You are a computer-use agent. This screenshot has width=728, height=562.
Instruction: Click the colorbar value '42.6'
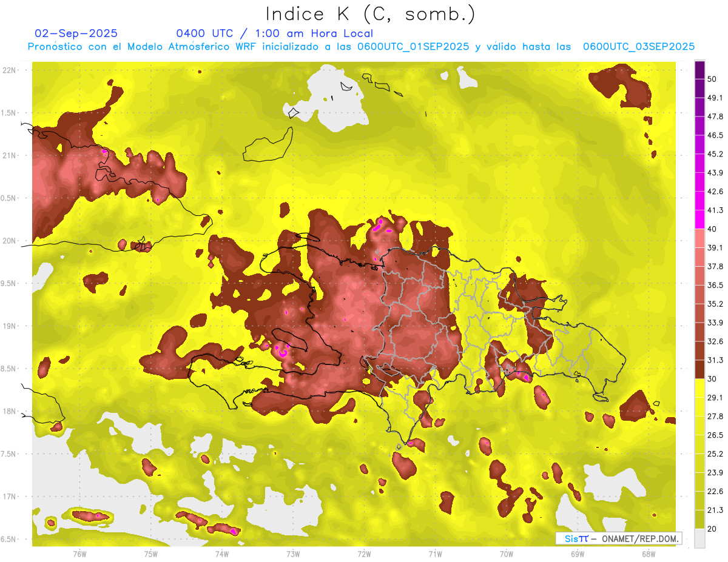(715, 191)
